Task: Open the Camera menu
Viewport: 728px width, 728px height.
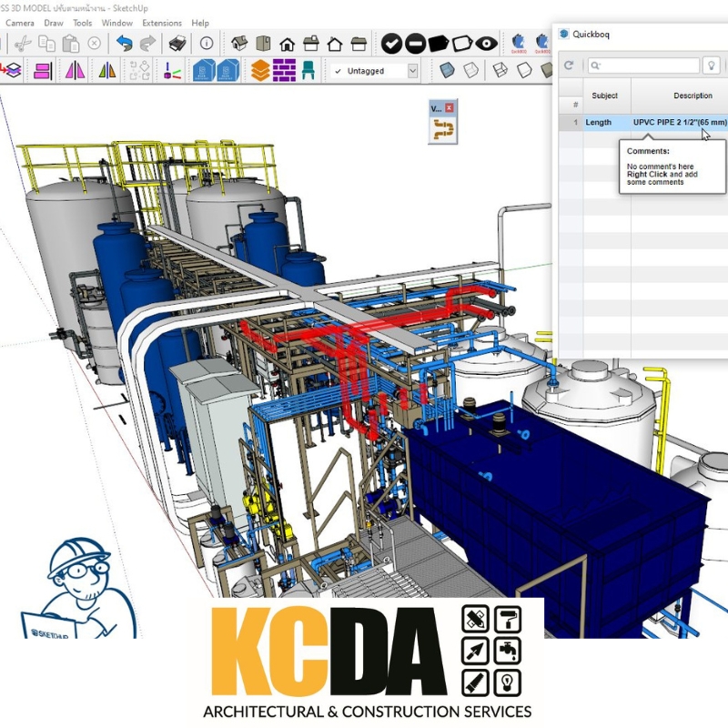Action: [19, 23]
